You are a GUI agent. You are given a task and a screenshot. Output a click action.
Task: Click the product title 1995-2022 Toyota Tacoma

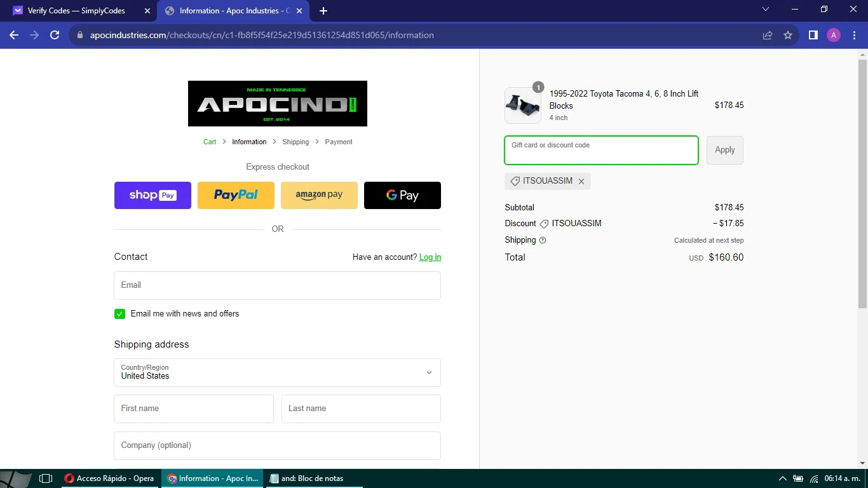pyautogui.click(x=624, y=100)
